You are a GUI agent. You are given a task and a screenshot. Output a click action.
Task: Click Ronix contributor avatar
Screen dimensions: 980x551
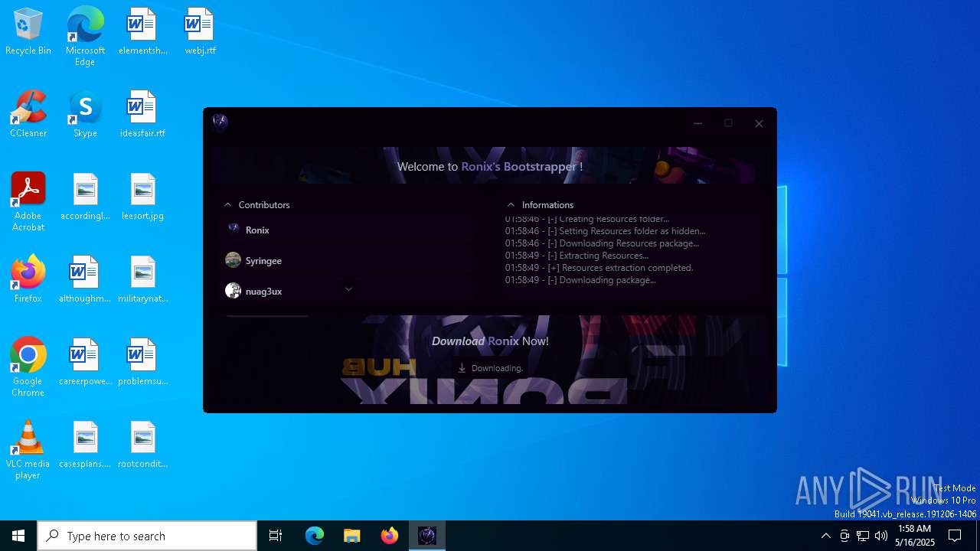[234, 229]
